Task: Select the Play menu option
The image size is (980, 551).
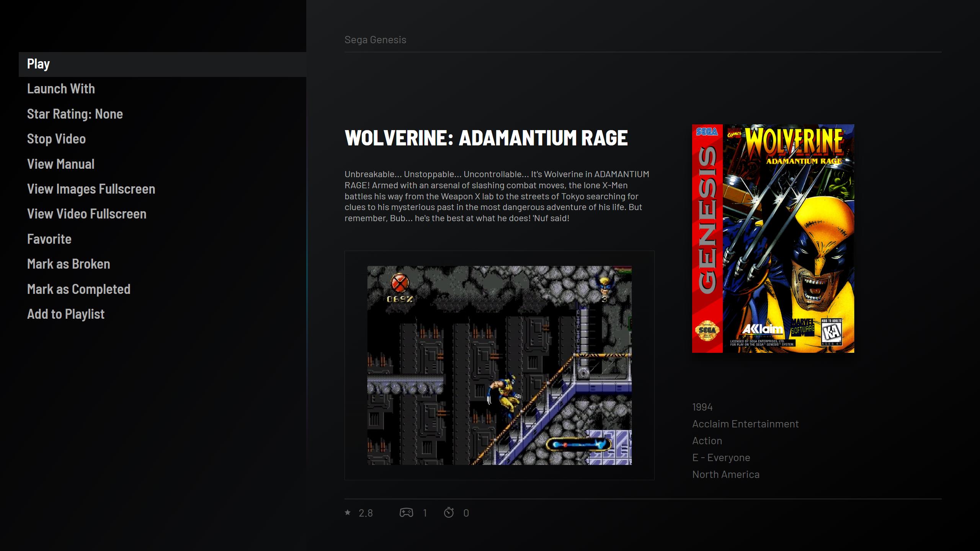Action: tap(162, 64)
